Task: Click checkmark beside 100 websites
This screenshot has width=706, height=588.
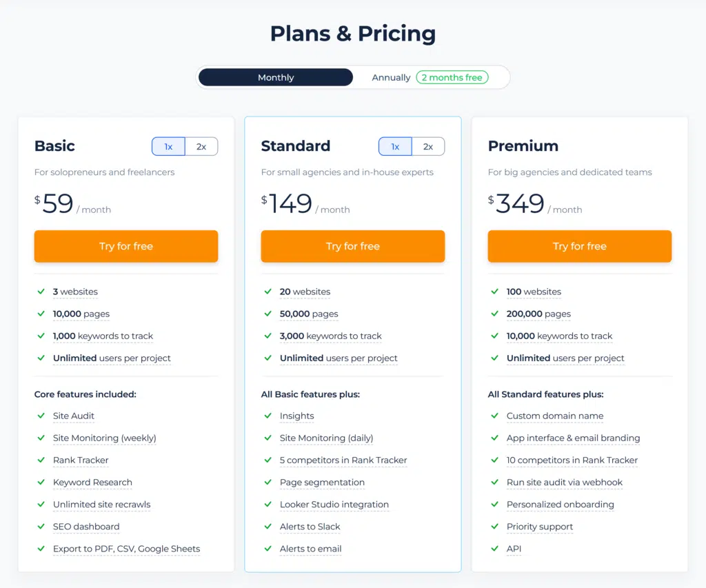Action: [x=495, y=292]
